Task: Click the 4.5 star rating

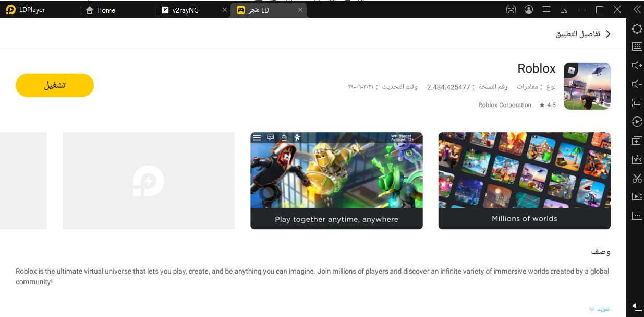Action: tap(548, 105)
